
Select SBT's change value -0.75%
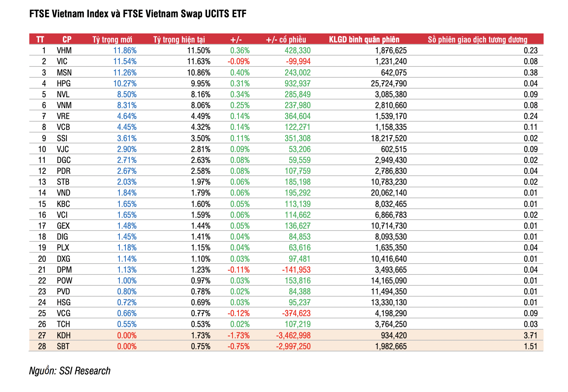[239, 346]
